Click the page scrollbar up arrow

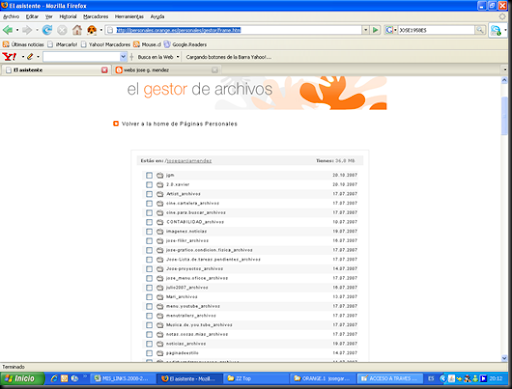click(504, 80)
